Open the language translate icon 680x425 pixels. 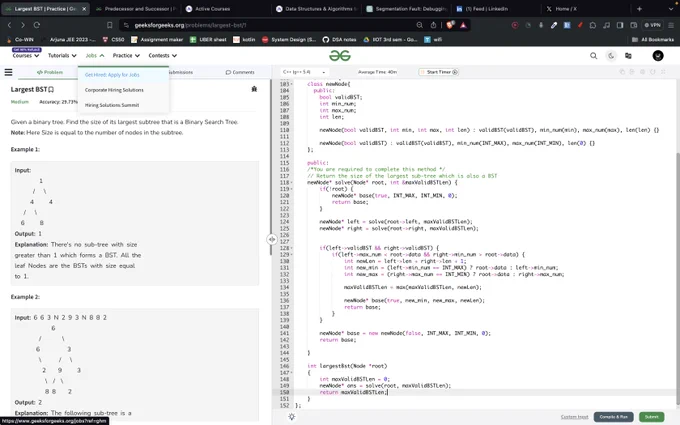coord(628,56)
